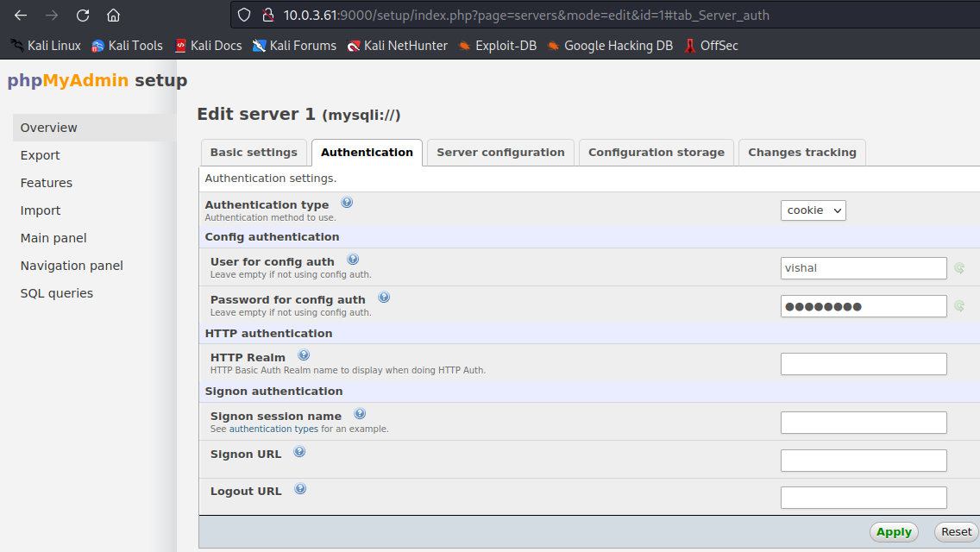Open the Kali Forums bookmark
This screenshot has width=980, height=552.
[294, 46]
